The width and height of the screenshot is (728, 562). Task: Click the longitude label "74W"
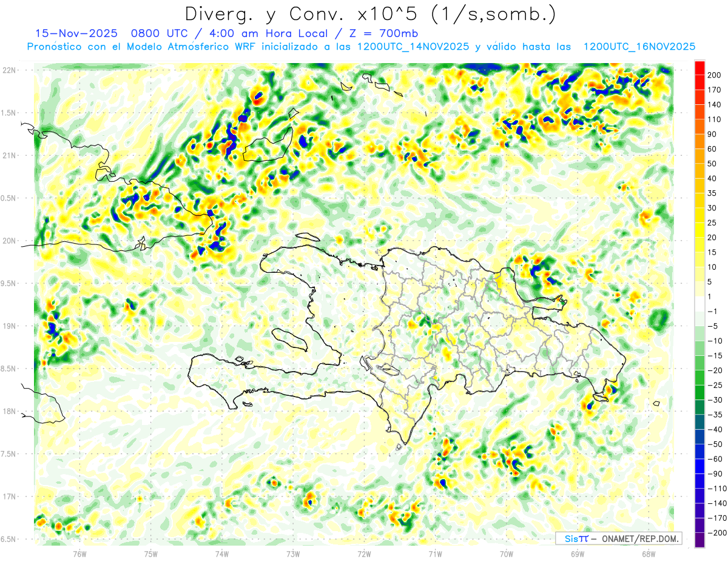(x=222, y=554)
